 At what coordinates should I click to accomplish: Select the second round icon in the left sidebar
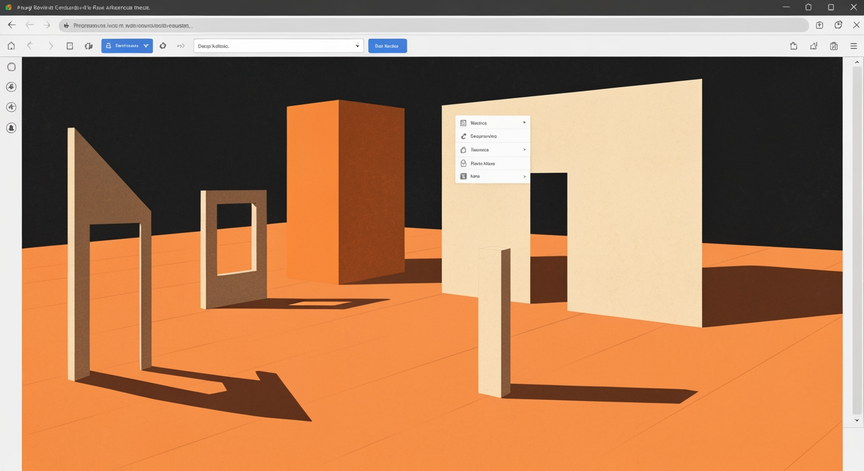11,87
